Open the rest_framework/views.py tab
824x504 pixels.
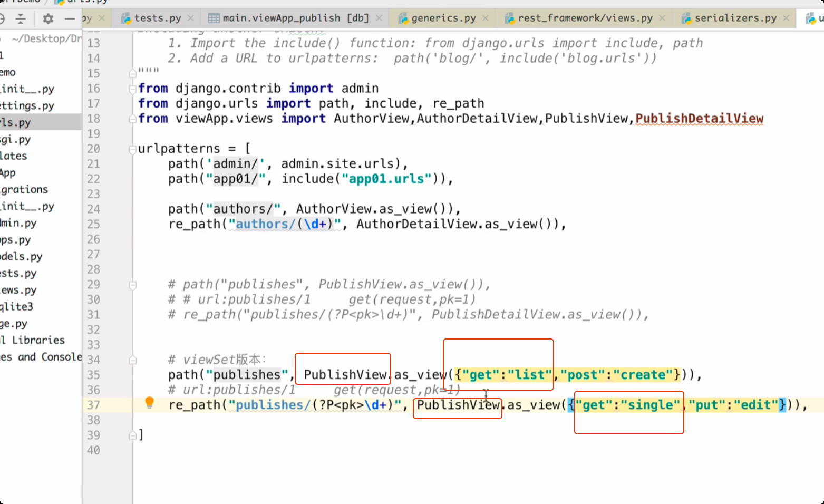[585, 18]
